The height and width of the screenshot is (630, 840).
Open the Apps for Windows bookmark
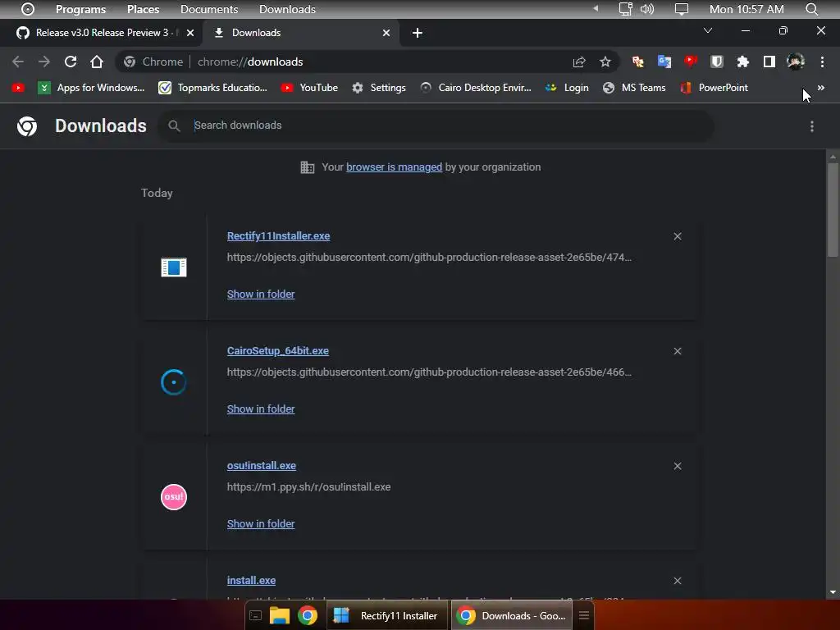[x=91, y=87]
